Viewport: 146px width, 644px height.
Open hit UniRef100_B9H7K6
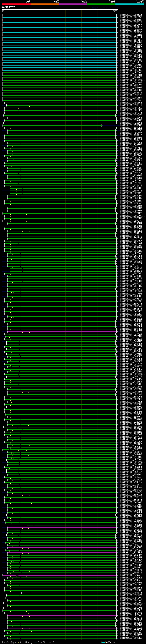coord(131,638)
